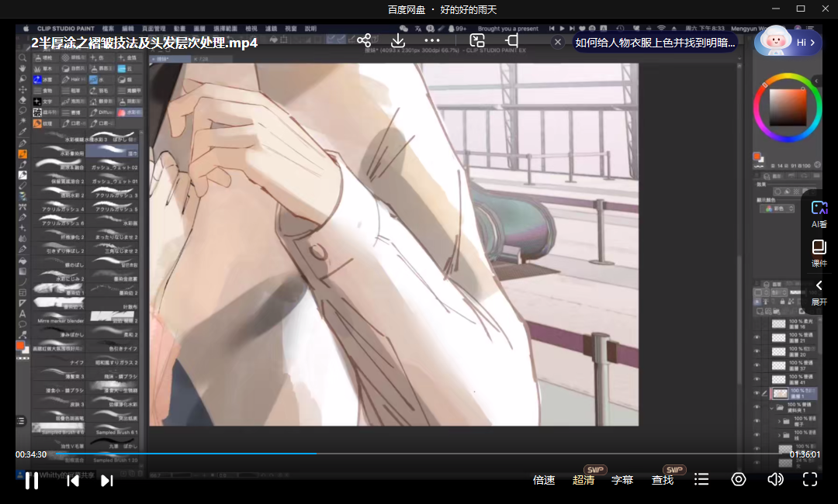
Task: Download the video with the download icon
Action: (x=397, y=40)
